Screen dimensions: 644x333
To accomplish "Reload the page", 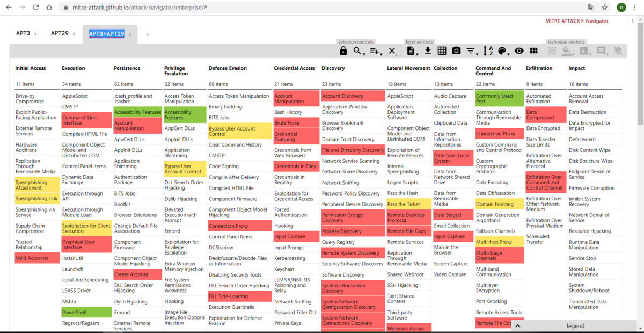I will pyautogui.click(x=35, y=8).
